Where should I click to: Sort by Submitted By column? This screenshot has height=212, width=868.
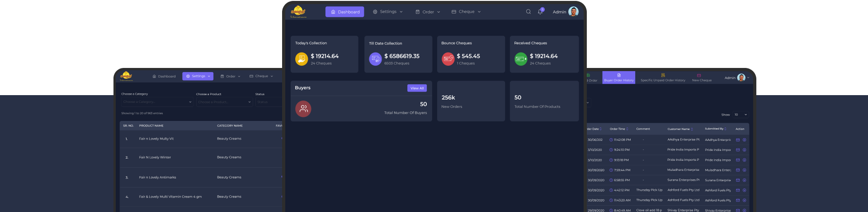point(716,129)
